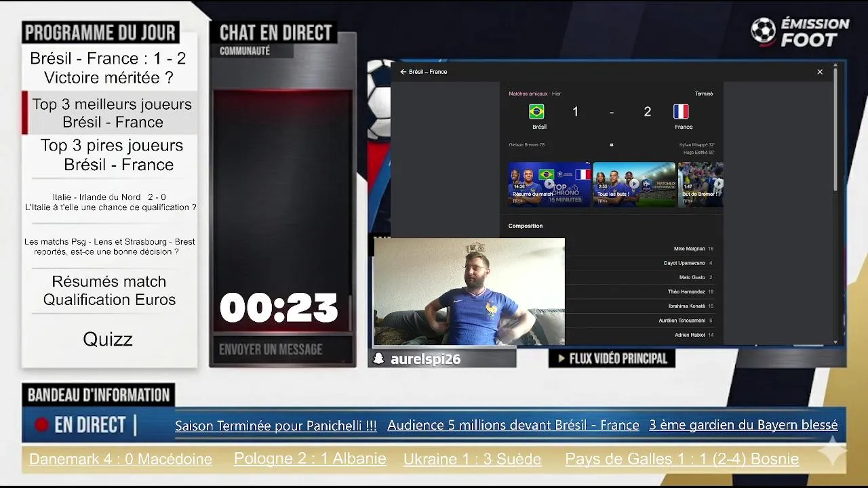Click the red EN DIRECT live dot
868x488 pixels.
[42, 425]
